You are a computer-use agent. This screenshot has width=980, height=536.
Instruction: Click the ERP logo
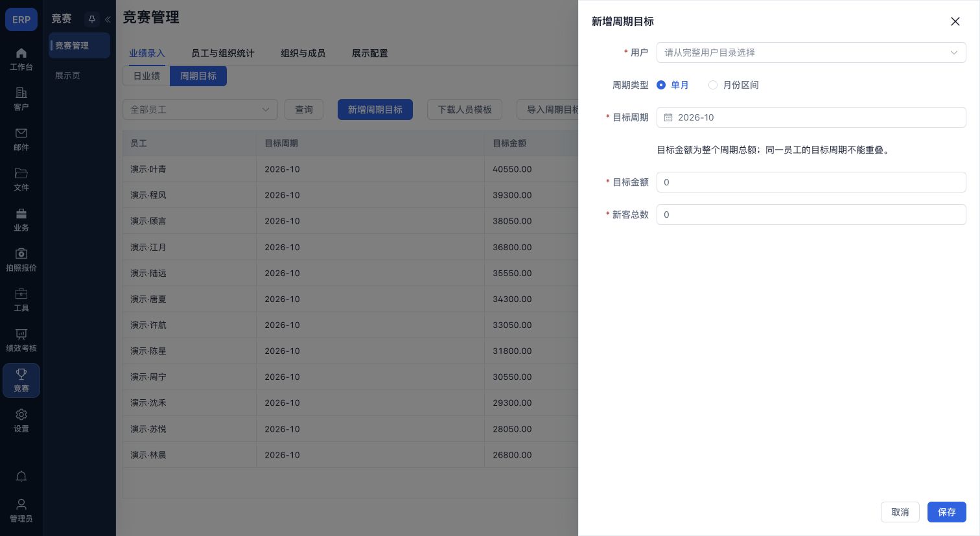point(21,19)
